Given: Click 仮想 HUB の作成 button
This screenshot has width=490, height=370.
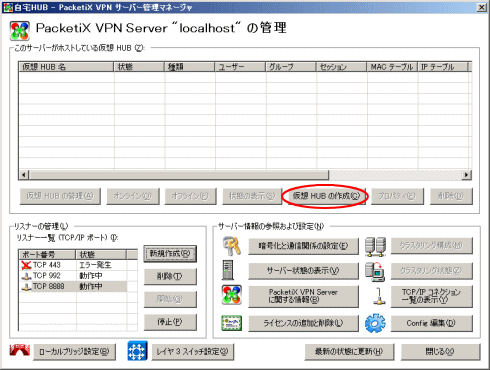Looking at the screenshot, I should pos(327,196).
